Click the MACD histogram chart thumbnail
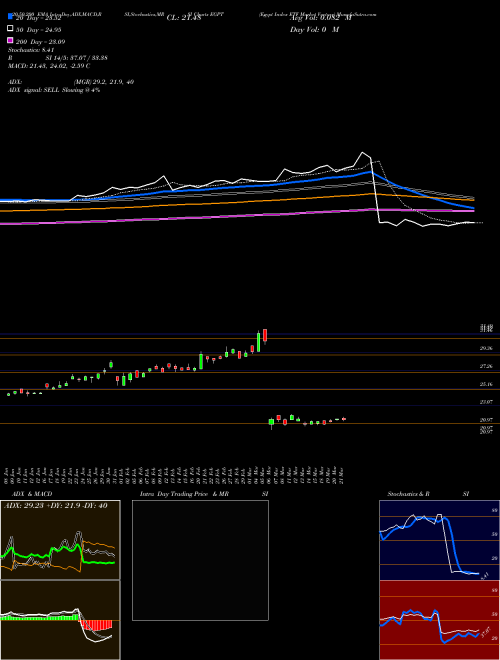This screenshot has width=500, height=660. click(x=60, y=620)
